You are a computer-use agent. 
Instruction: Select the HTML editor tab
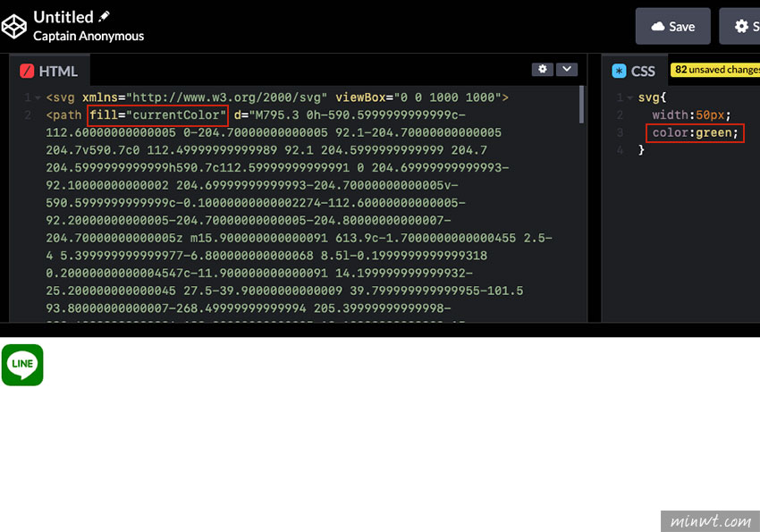click(49, 72)
